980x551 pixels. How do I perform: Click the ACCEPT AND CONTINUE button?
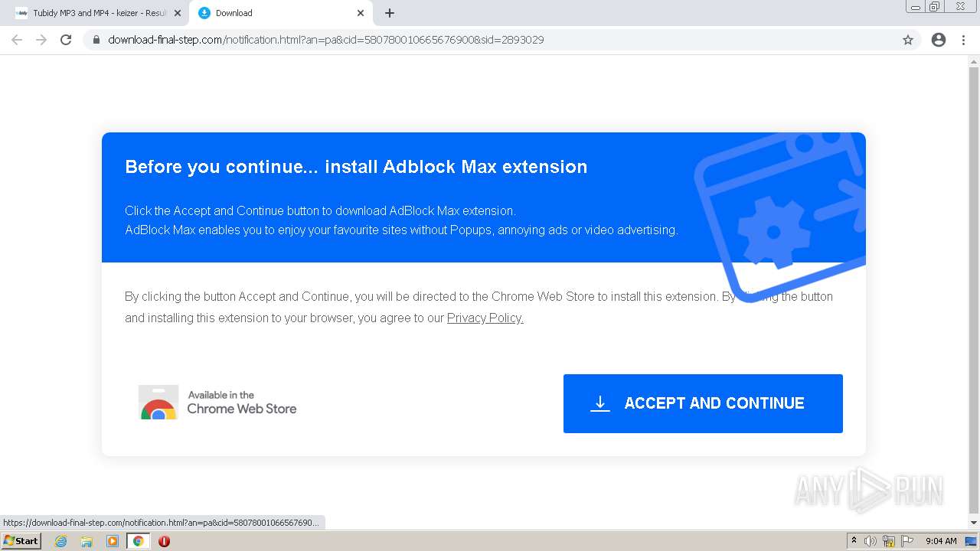coord(703,403)
